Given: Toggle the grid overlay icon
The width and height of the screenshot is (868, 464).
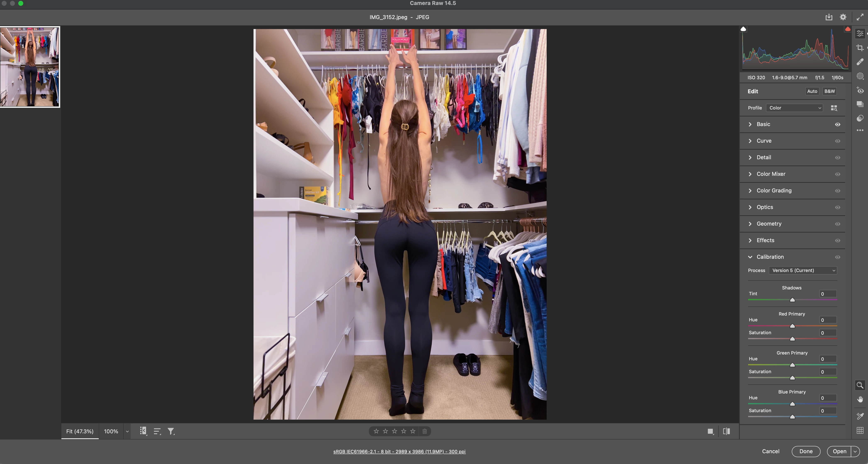Looking at the screenshot, I should point(860,430).
